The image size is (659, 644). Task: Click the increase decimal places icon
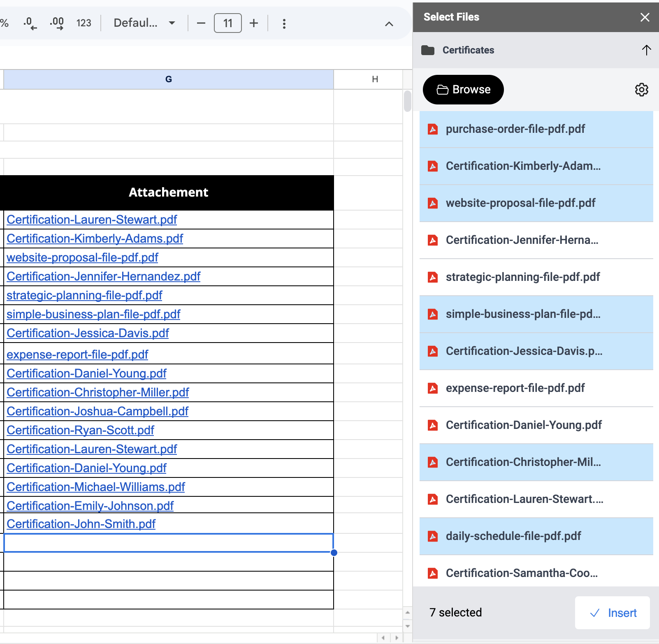click(x=57, y=23)
